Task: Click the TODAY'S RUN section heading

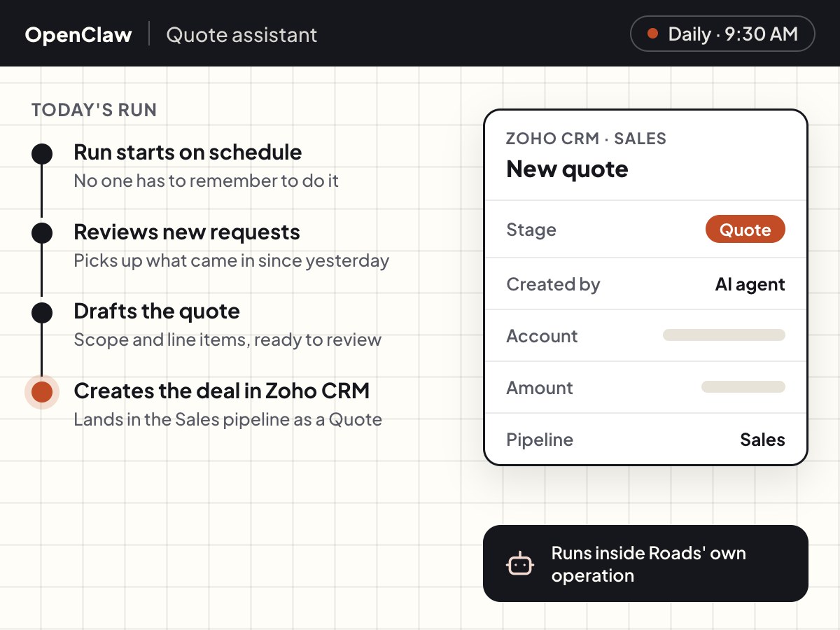Action: tap(94, 110)
